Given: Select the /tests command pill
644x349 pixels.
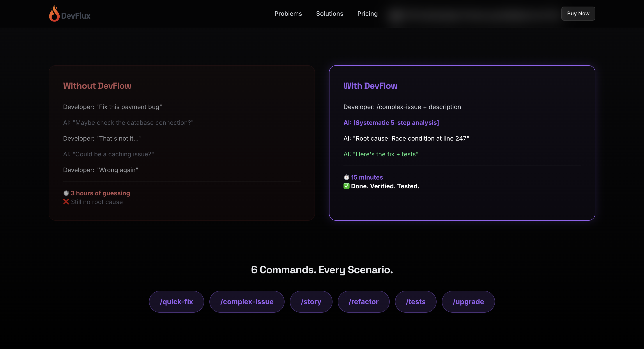Looking at the screenshot, I should pyautogui.click(x=415, y=301).
